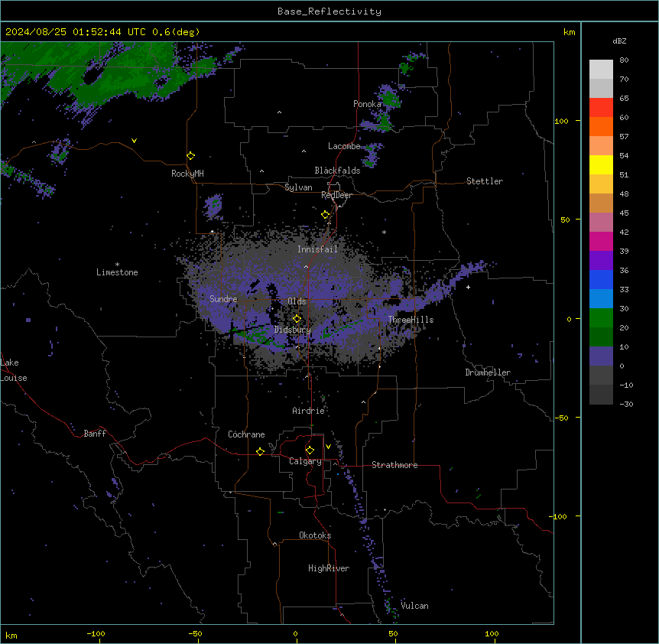Screen dimensions: 659x644
Task: Click the Cochrane label
Action: (x=246, y=434)
